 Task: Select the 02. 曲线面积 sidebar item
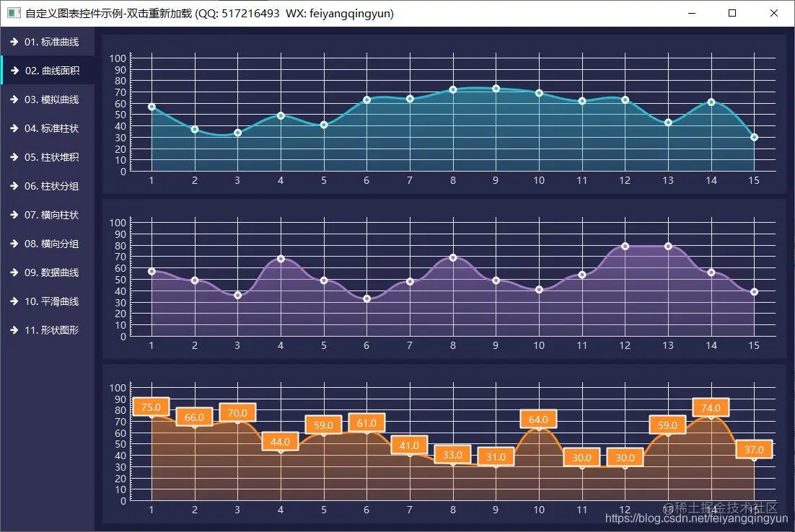coord(47,71)
